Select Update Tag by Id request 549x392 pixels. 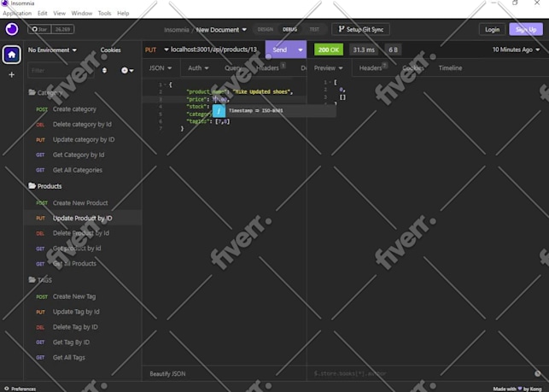click(82, 312)
